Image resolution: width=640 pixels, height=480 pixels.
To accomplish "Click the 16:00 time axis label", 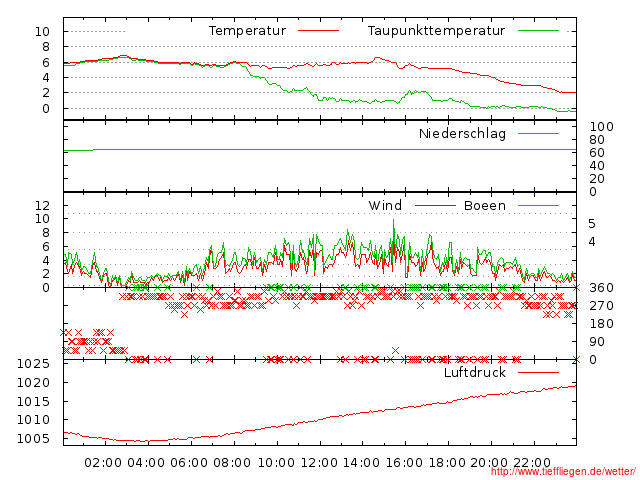I will click(404, 463).
